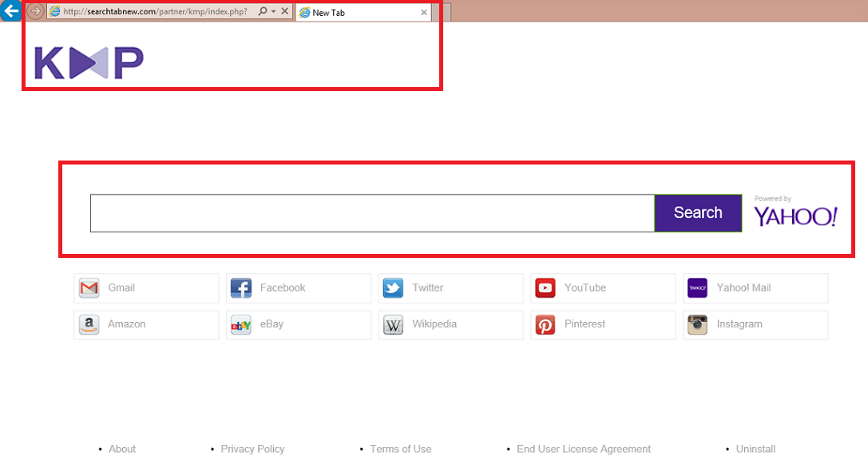The image size is (868, 460).
Task: Open the Facebook shortcut link
Action: [x=299, y=287]
